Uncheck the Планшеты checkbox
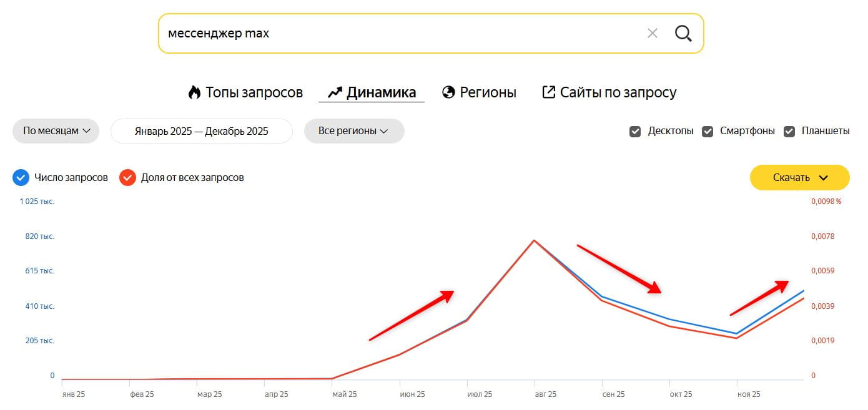This screenshot has width=868, height=410. coord(789,131)
